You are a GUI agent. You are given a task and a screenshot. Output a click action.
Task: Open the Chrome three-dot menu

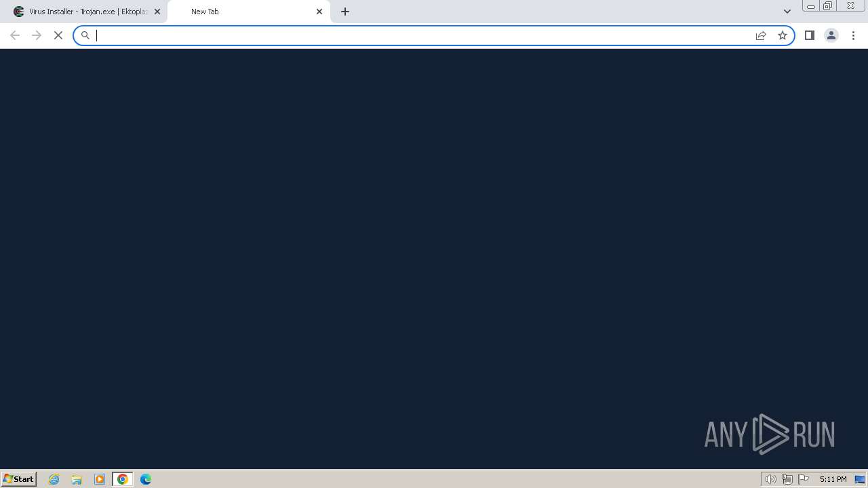853,35
